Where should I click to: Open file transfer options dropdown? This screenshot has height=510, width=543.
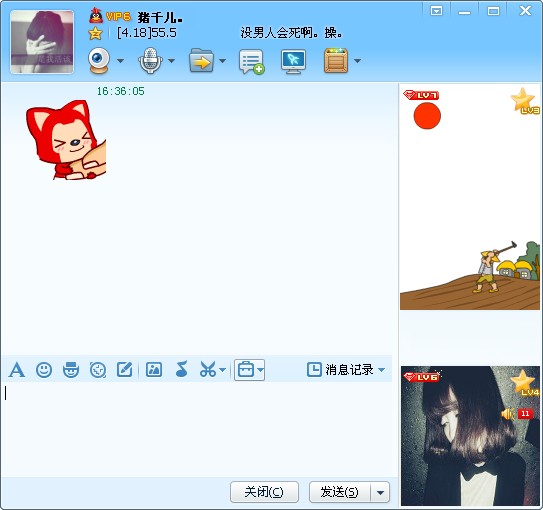(x=222, y=61)
